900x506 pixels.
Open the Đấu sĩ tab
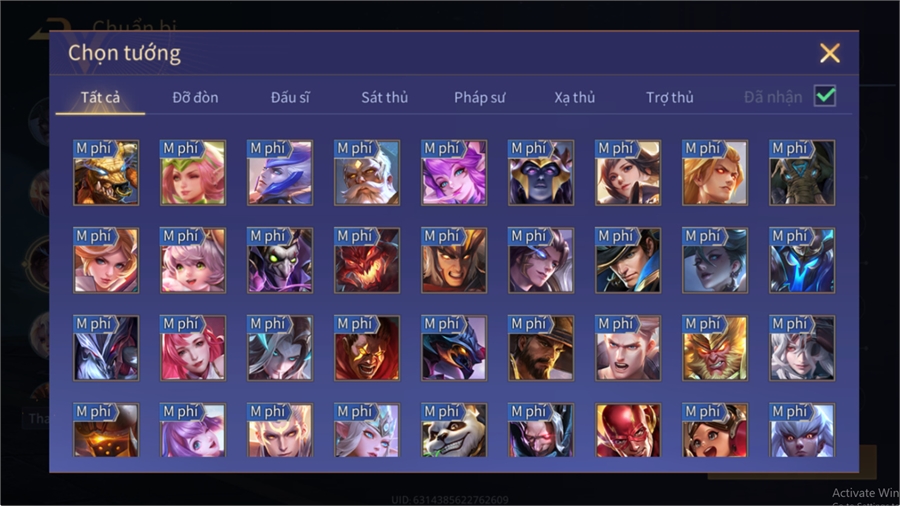[x=290, y=98]
